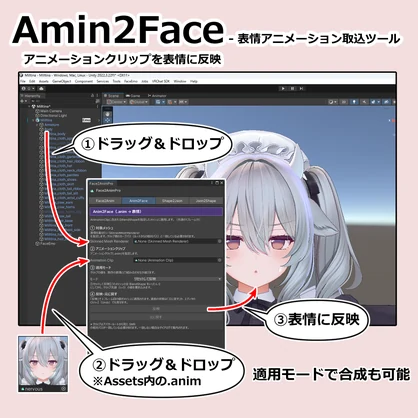Switch to the Game tab
The image size is (418, 418).
pos(133,96)
